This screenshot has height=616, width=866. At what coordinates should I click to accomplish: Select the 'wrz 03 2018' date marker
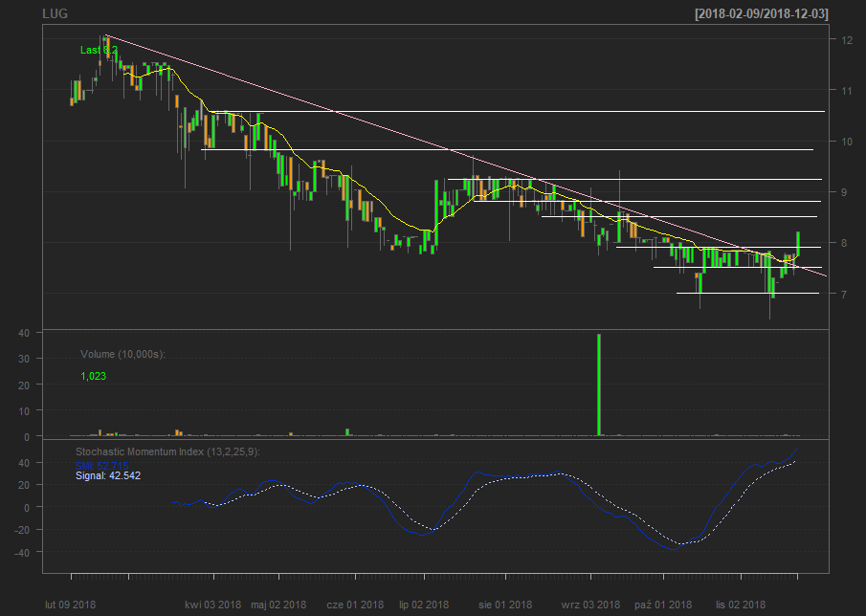tap(590, 605)
